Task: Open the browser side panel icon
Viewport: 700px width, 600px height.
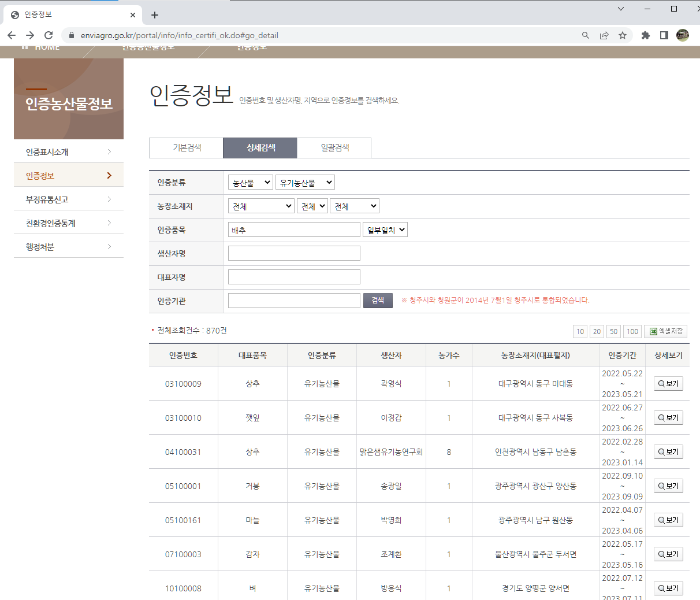Action: click(664, 35)
